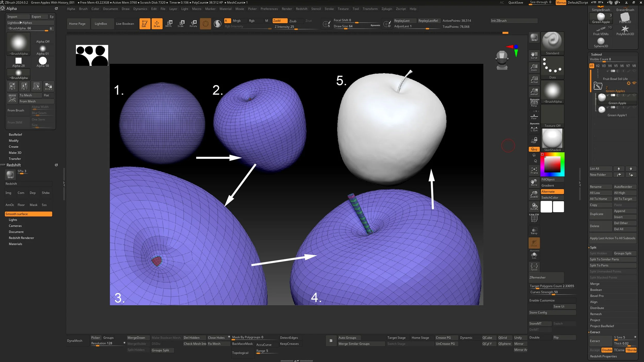The width and height of the screenshot is (644, 362).
Task: Click the Frame view icon
Action: pos(534,170)
